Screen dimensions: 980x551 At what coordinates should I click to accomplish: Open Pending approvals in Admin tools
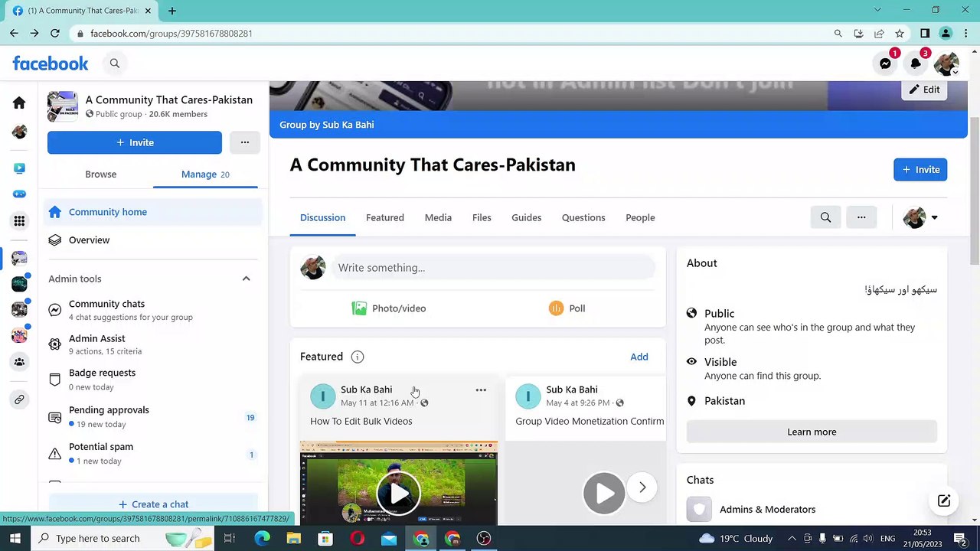[x=109, y=410]
